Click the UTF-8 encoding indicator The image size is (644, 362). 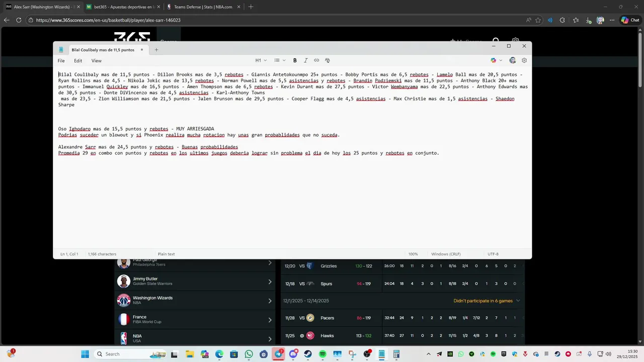coord(493,254)
